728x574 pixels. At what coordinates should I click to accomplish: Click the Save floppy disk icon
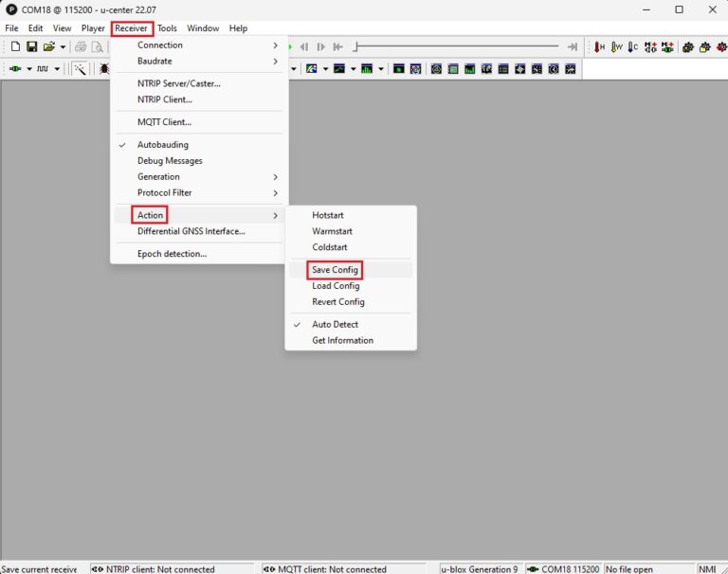pos(31,46)
